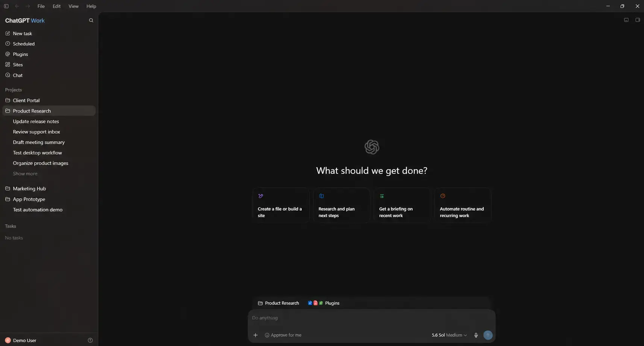Image resolution: width=644 pixels, height=346 pixels.
Task: Click the back navigation arrow
Action: tap(17, 6)
